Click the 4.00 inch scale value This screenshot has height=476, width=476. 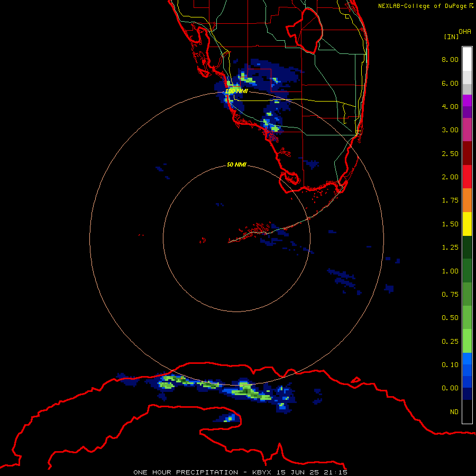pyautogui.click(x=450, y=106)
